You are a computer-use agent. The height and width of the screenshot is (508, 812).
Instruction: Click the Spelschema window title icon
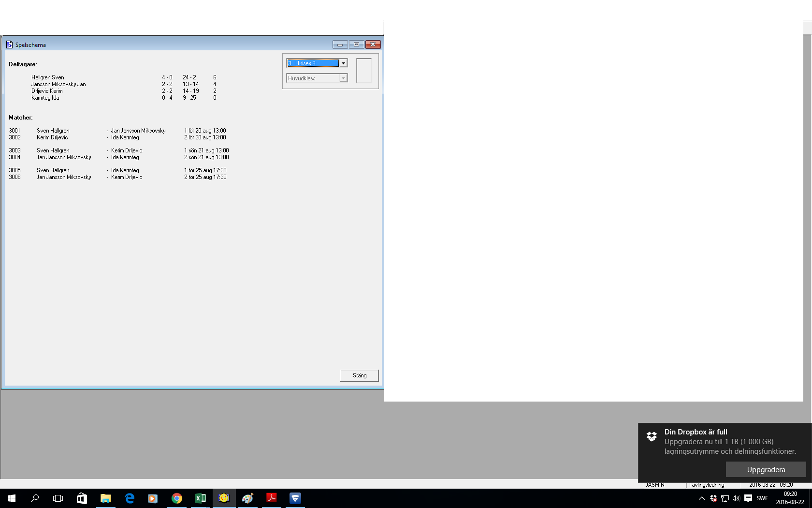9,45
